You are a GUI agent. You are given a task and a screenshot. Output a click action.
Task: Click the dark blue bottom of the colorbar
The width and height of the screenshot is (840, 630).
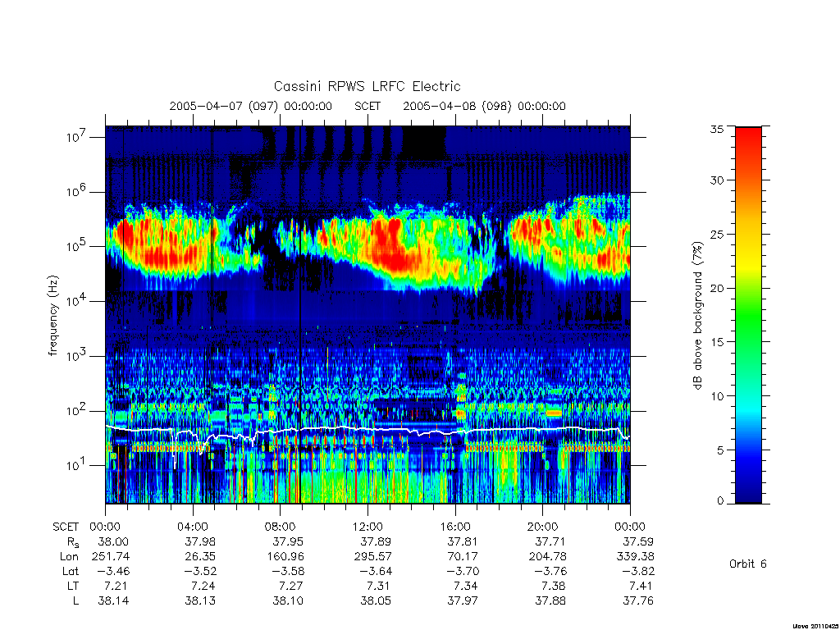748,493
